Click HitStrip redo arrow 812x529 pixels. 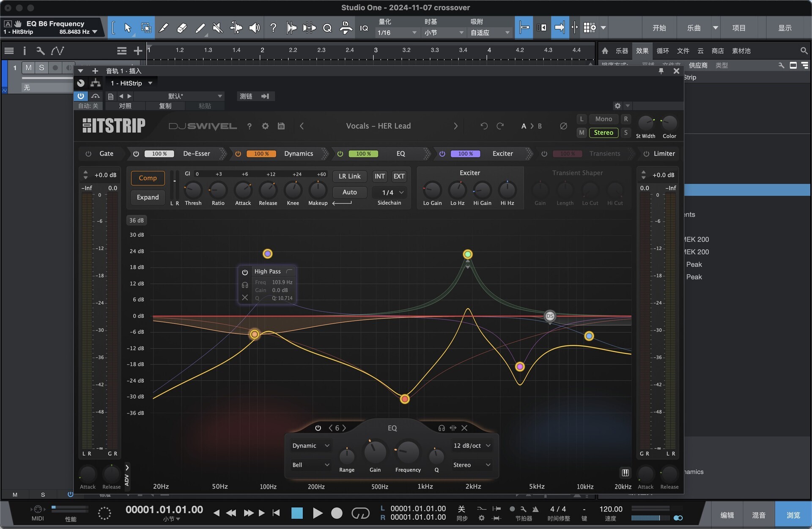click(x=500, y=126)
